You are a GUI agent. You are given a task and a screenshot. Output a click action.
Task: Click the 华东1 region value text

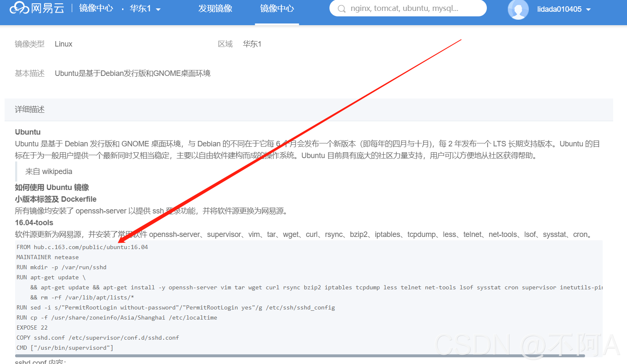coord(252,44)
